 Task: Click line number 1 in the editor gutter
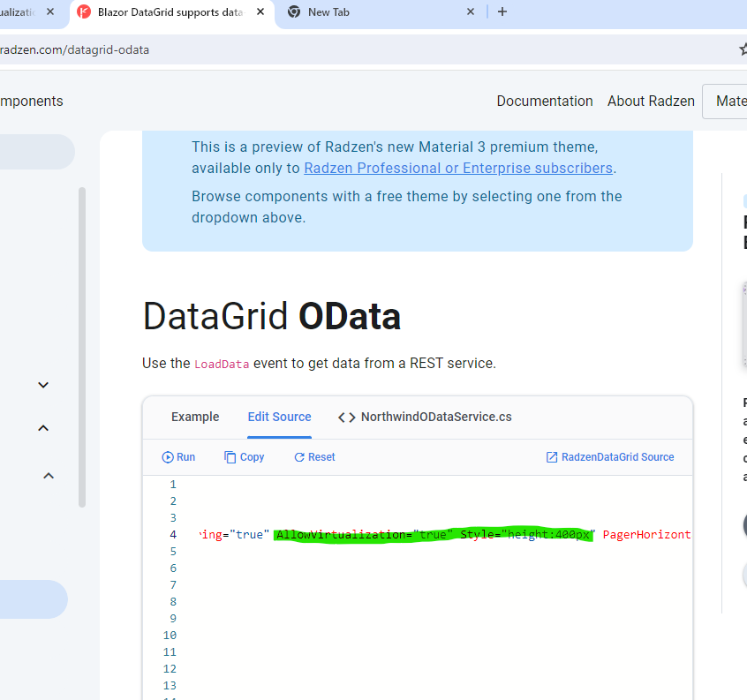[173, 485]
